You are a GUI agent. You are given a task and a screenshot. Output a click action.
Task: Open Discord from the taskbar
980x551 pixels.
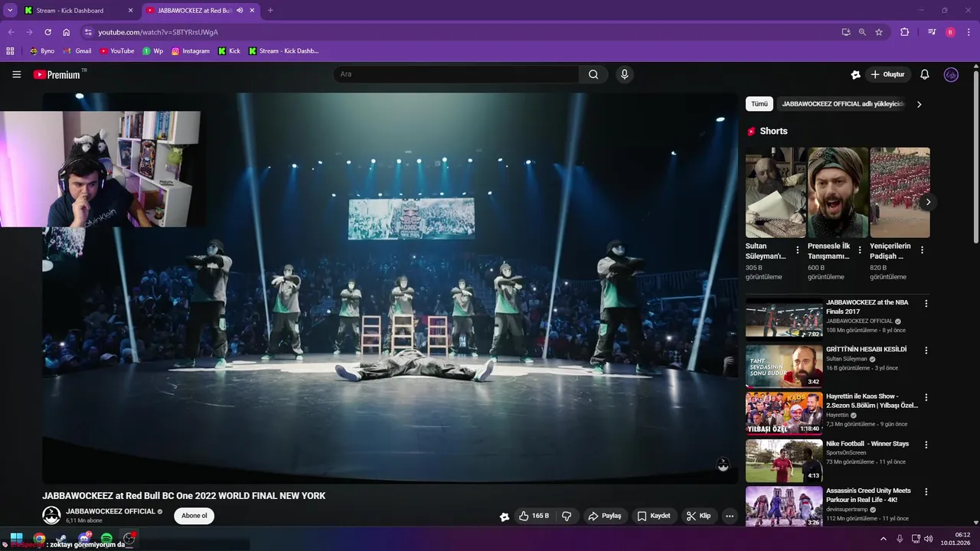coord(84,538)
